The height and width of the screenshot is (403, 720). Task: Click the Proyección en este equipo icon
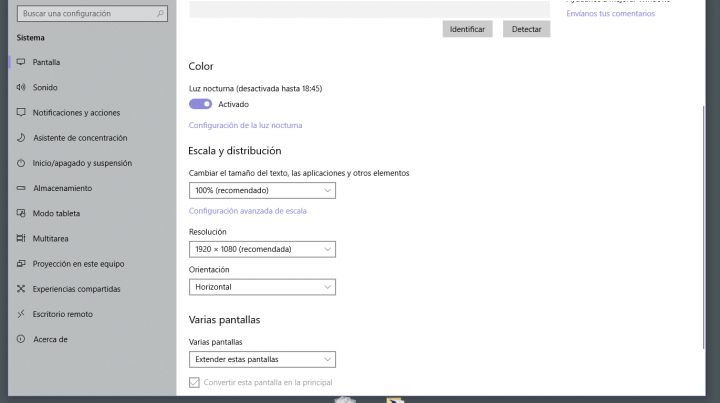click(21, 263)
